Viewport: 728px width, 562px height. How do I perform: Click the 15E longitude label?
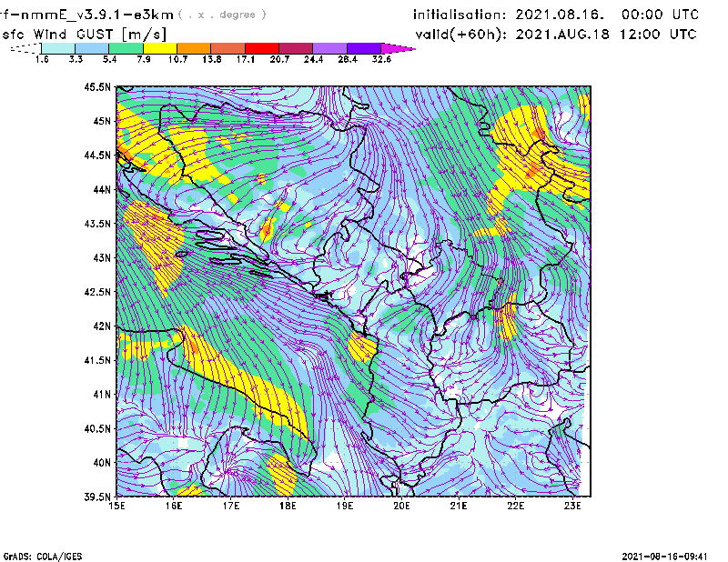pos(116,506)
